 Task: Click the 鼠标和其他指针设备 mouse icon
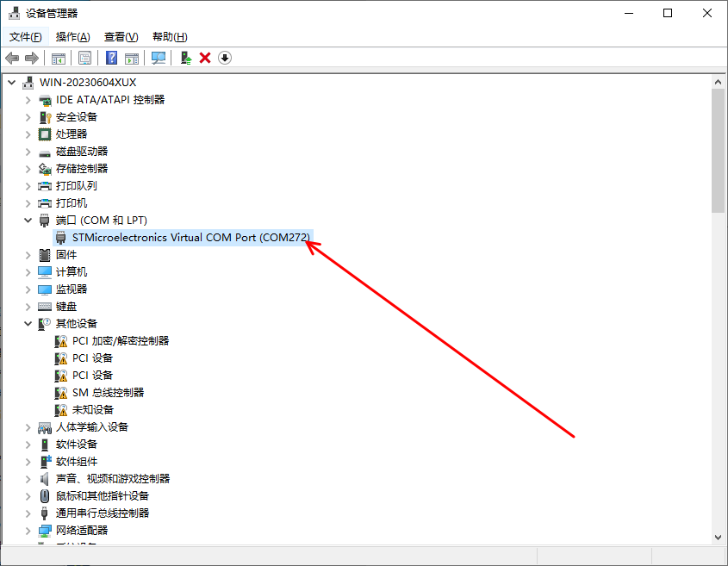coord(45,496)
